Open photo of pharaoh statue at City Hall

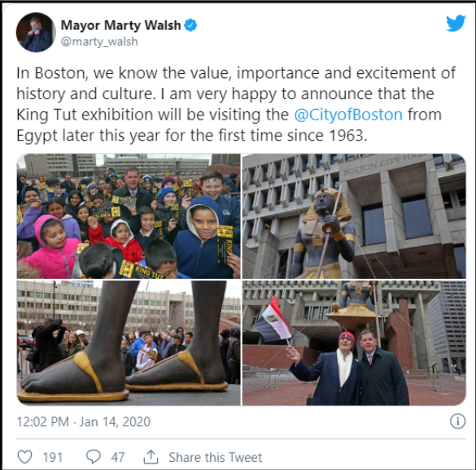tap(354, 216)
